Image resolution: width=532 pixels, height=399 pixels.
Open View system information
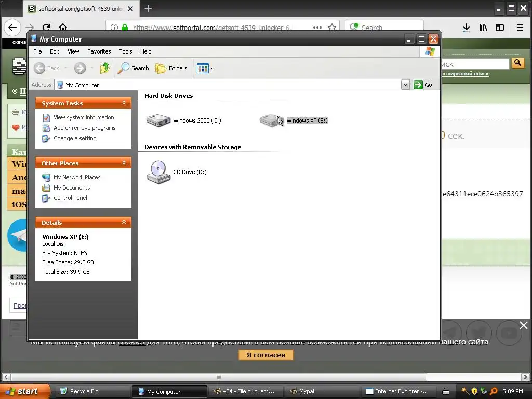(x=84, y=117)
